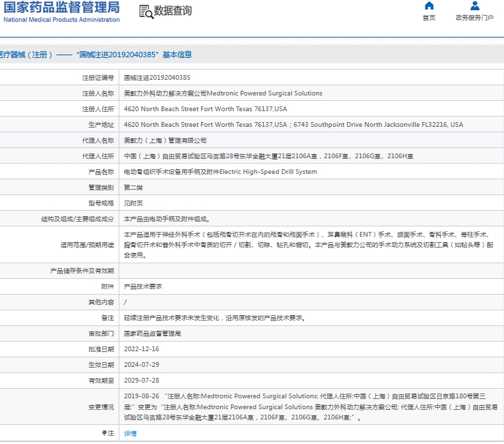Click National Medical Products Administration subtitle

[61, 20]
